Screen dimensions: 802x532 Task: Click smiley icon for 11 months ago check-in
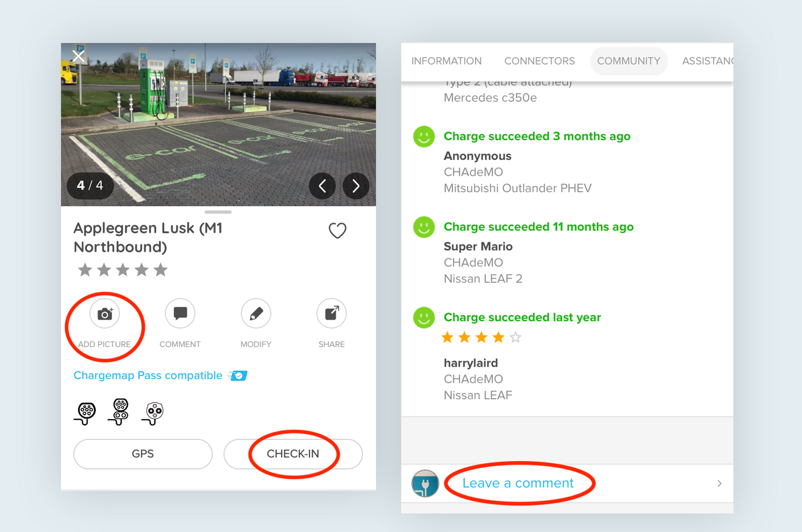pos(424,227)
